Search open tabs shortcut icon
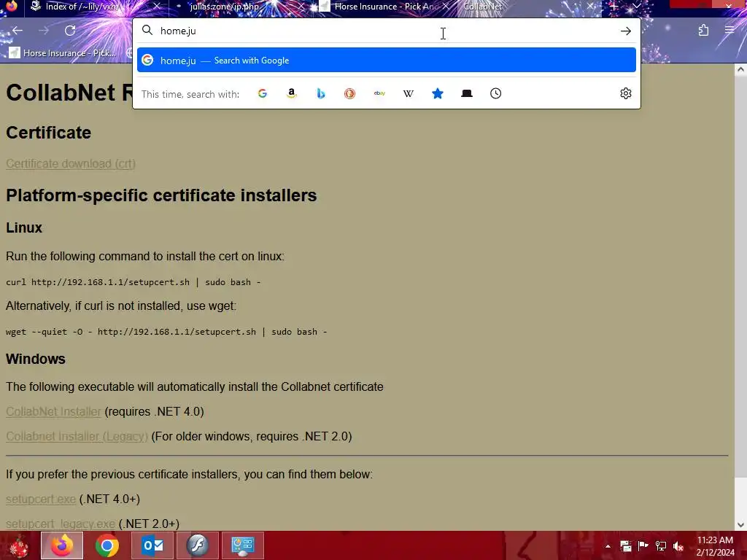747x560 pixels. tap(467, 94)
